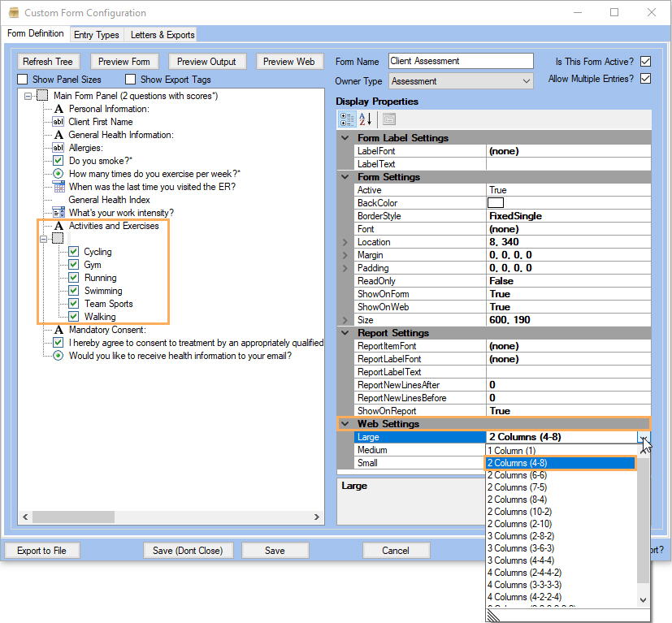Click the label icon beside Activities and Exercises
672x623 pixels.
coord(59,226)
